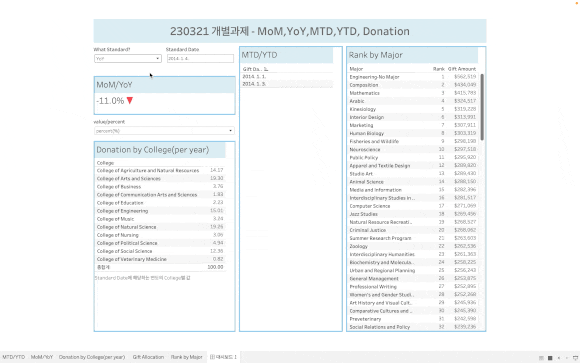This screenshot has height=363, width=580.
Task: Switch to the MoM/YoY sheet tab
Action: (42, 357)
